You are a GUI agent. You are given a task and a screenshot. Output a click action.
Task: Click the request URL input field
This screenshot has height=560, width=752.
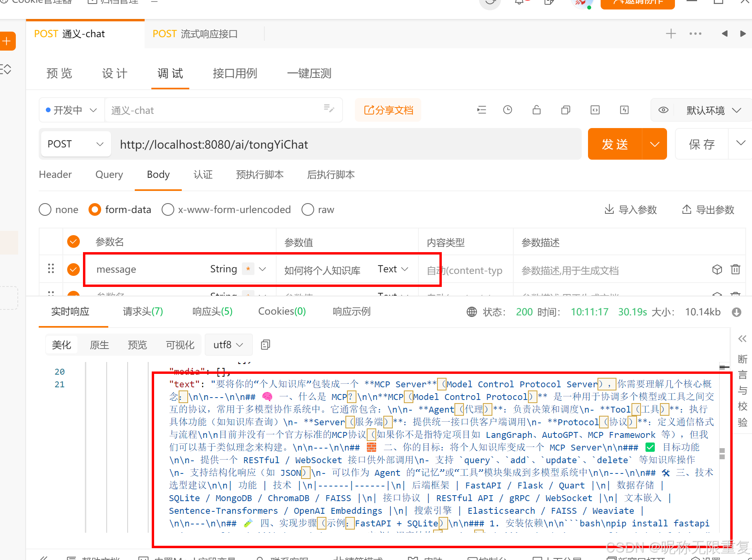pyautogui.click(x=346, y=144)
